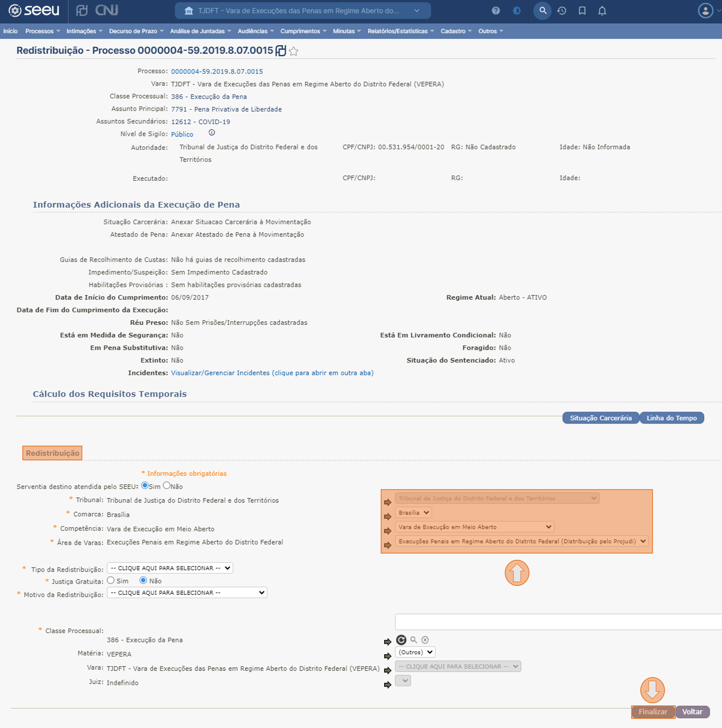The width and height of the screenshot is (722, 728).
Task: Click the 7791 - Pena Privativa de Liberdade link
Action: click(x=226, y=109)
